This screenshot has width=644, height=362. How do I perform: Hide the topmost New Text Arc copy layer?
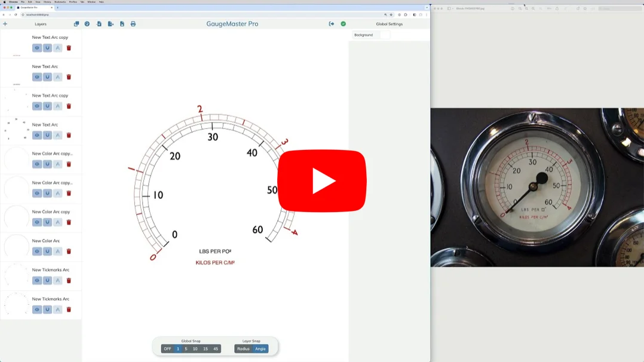(x=37, y=48)
